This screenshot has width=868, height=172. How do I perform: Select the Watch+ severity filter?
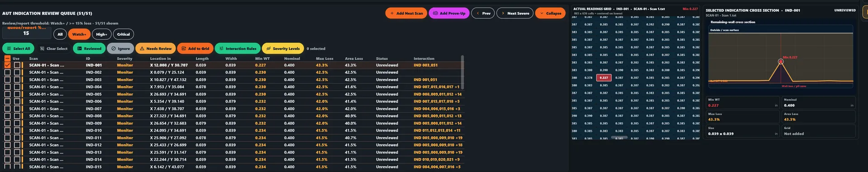coord(79,34)
